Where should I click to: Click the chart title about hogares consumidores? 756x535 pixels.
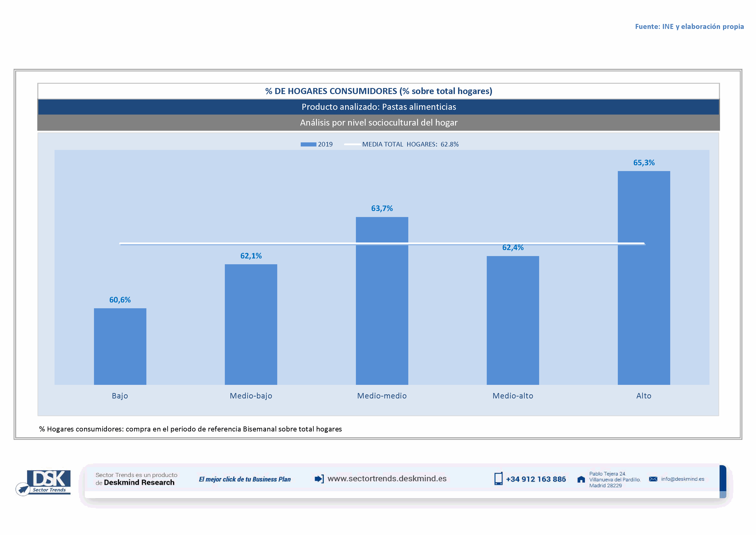pyautogui.click(x=378, y=91)
